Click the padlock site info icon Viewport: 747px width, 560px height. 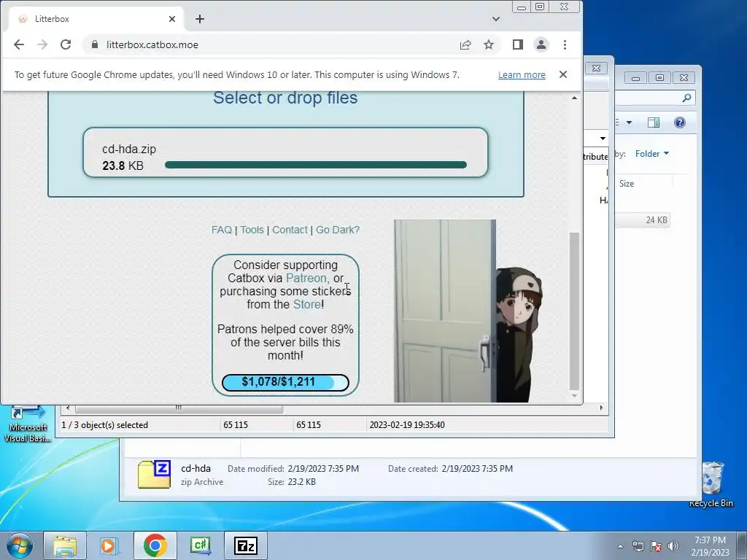point(95,44)
